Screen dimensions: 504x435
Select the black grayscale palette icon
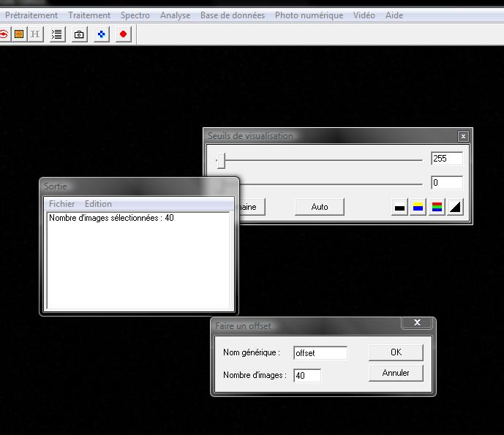click(399, 207)
